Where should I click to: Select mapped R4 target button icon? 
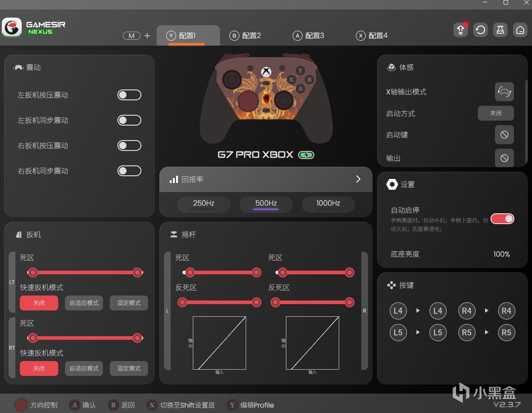tap(506, 311)
